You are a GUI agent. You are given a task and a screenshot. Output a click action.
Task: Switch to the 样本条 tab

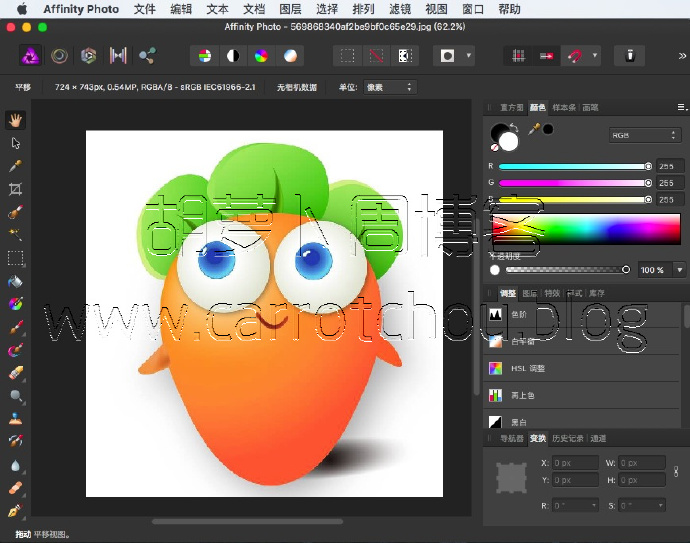coord(564,107)
